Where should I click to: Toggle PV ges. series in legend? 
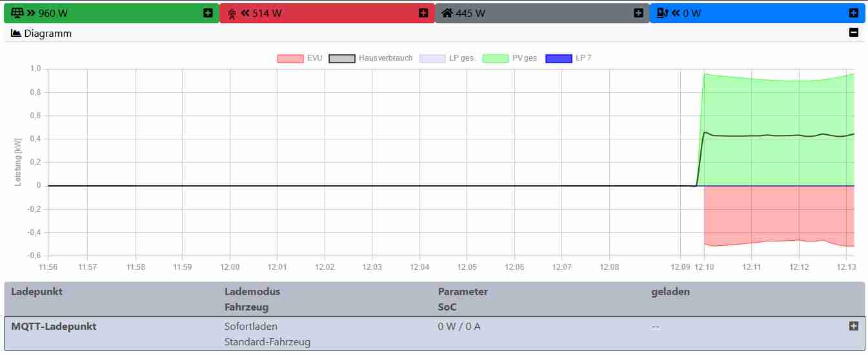click(510, 58)
